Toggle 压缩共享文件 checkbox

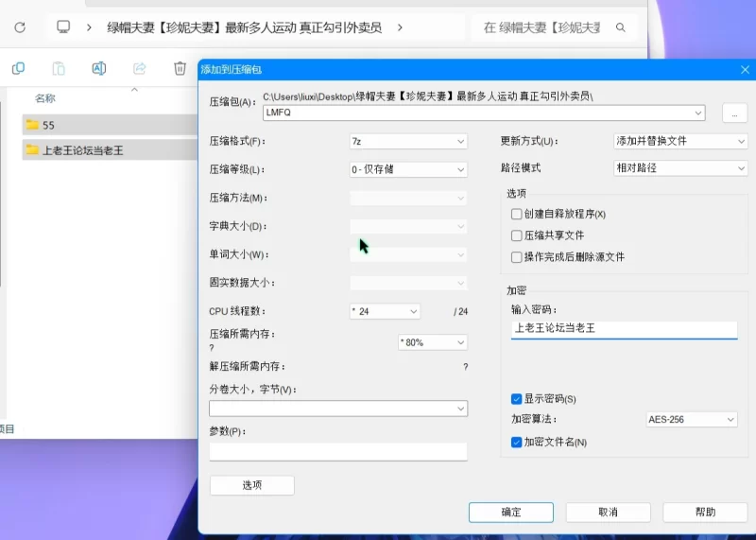[516, 235]
